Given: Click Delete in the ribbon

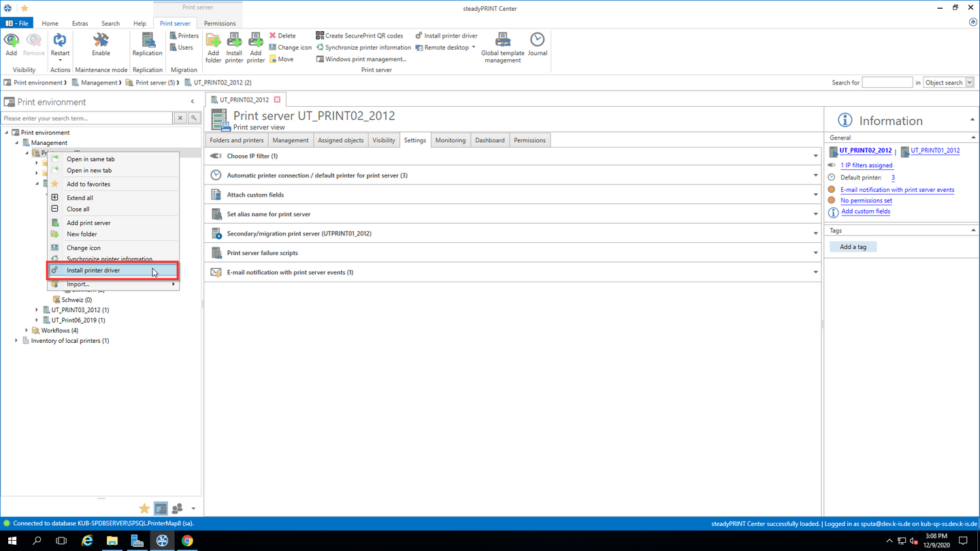Looking at the screenshot, I should [x=282, y=35].
